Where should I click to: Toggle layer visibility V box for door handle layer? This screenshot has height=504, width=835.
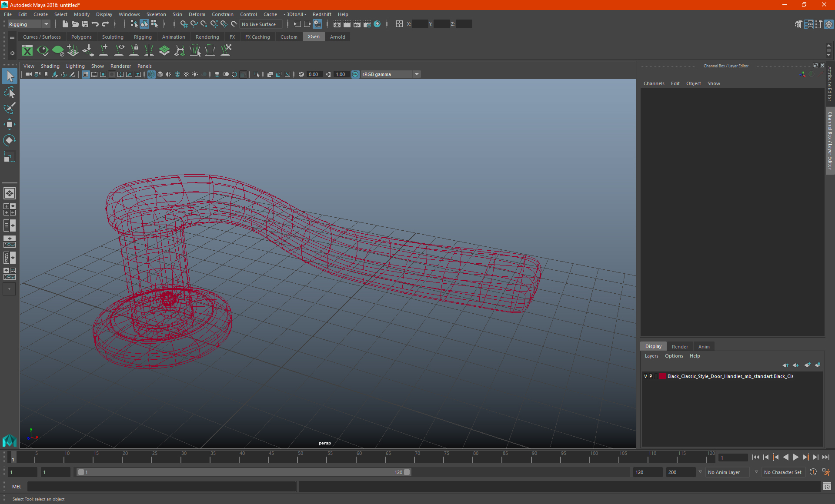pos(645,376)
